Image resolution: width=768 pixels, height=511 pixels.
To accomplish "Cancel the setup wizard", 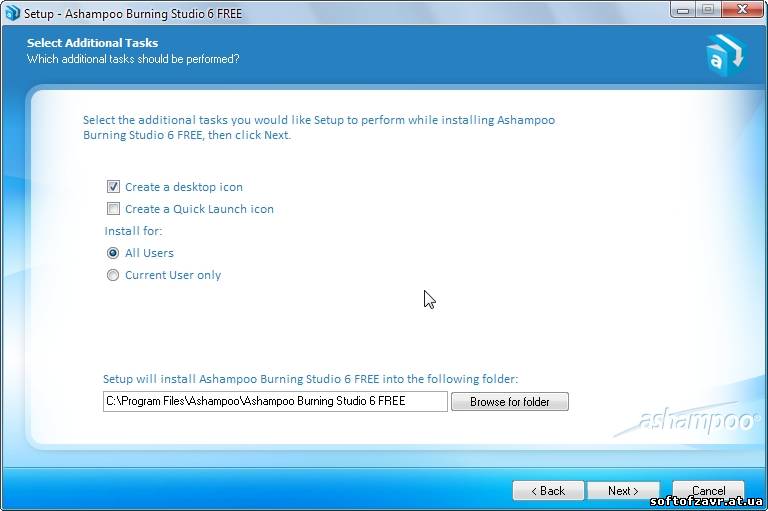I will click(x=708, y=490).
